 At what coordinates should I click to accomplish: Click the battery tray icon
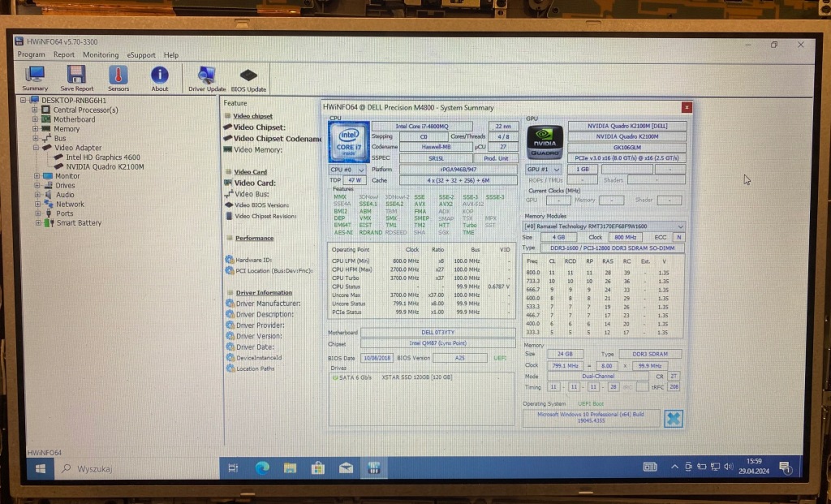(702, 467)
